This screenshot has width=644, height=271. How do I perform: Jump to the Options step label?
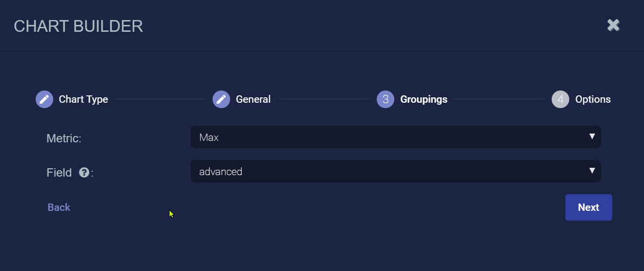(x=593, y=99)
